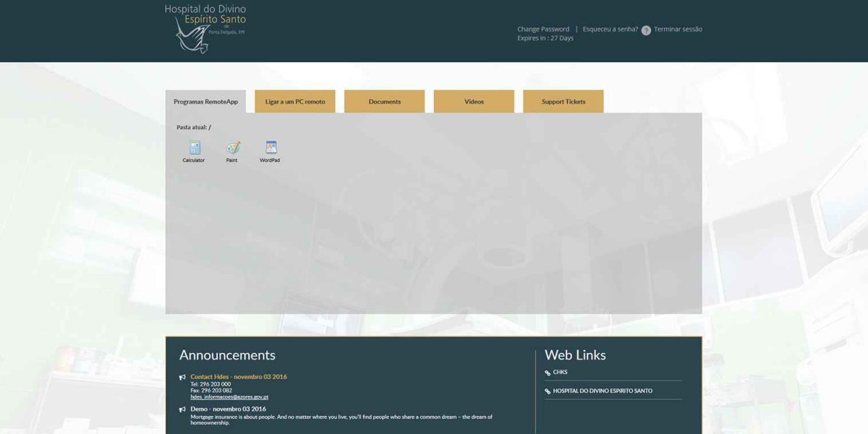Click the megaphone icon beside Demo announcement

(181, 409)
